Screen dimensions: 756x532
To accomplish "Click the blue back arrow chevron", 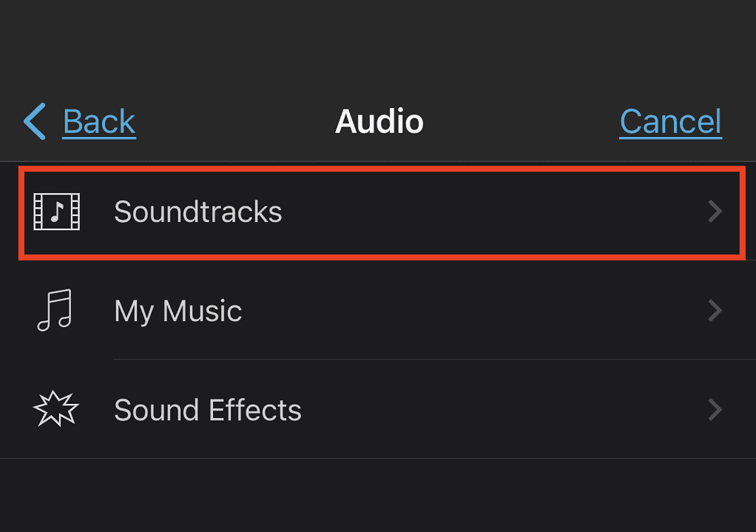I will click(x=35, y=121).
